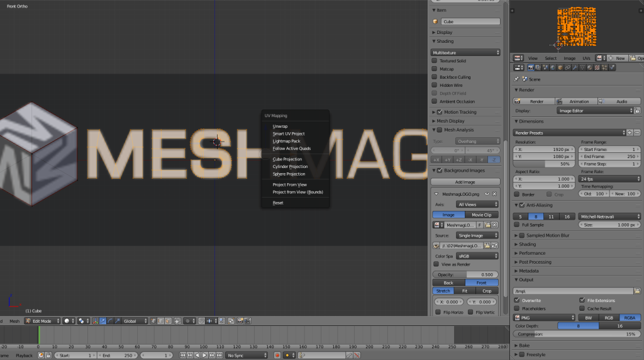Screen dimensions: 644x360
Task: Open the Edit Mode dropdown
Action: [42, 321]
